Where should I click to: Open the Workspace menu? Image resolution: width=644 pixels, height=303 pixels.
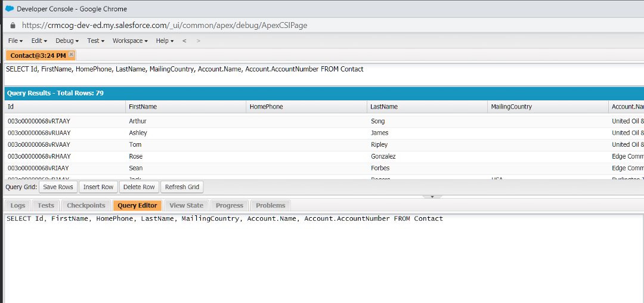coord(130,41)
